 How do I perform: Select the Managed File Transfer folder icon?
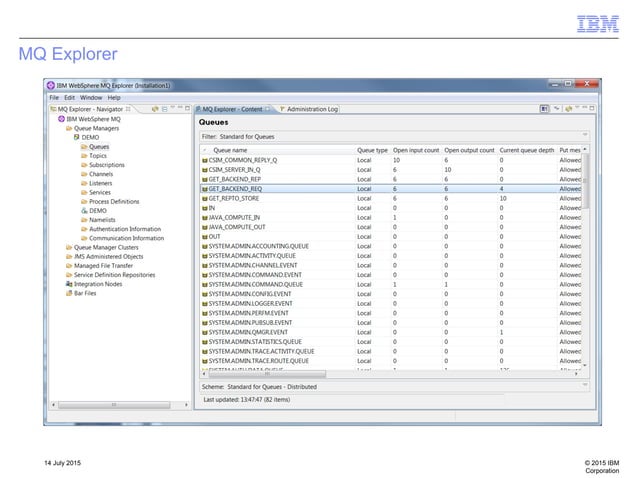point(69,266)
